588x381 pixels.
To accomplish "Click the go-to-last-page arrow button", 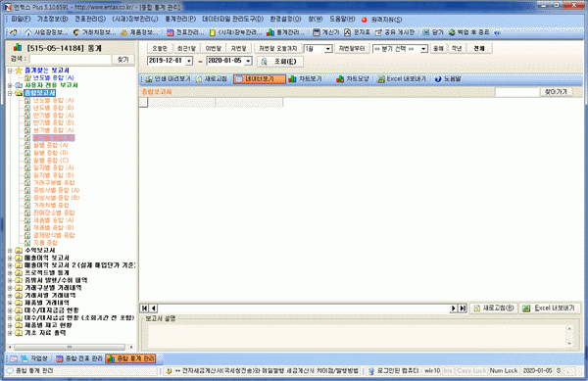I will [463, 308].
